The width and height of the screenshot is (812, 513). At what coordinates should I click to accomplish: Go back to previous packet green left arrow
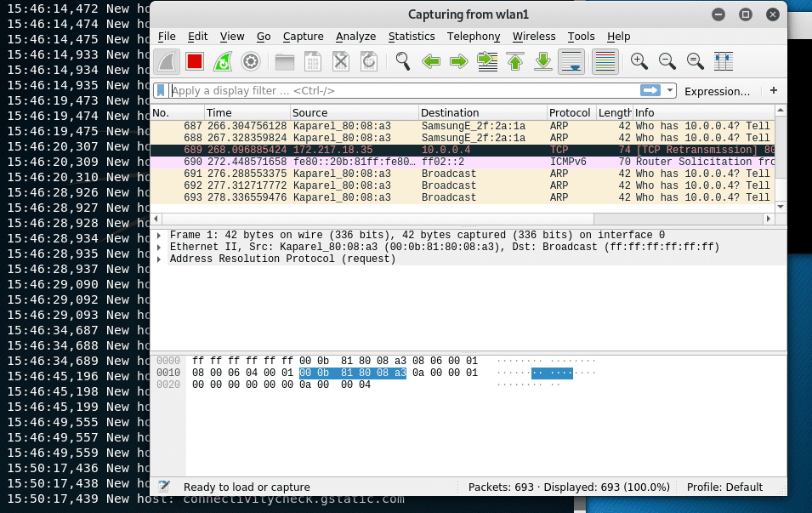click(x=431, y=61)
